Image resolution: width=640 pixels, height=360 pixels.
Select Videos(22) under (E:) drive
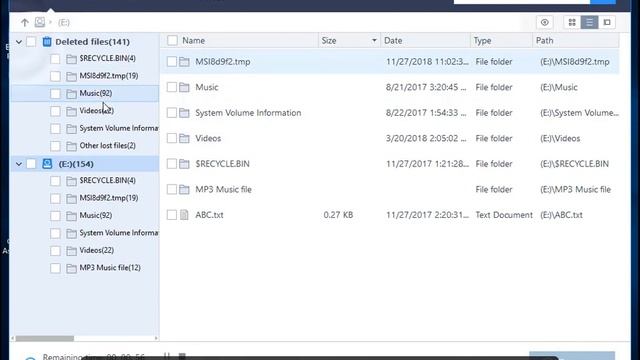pyautogui.click(x=96, y=250)
